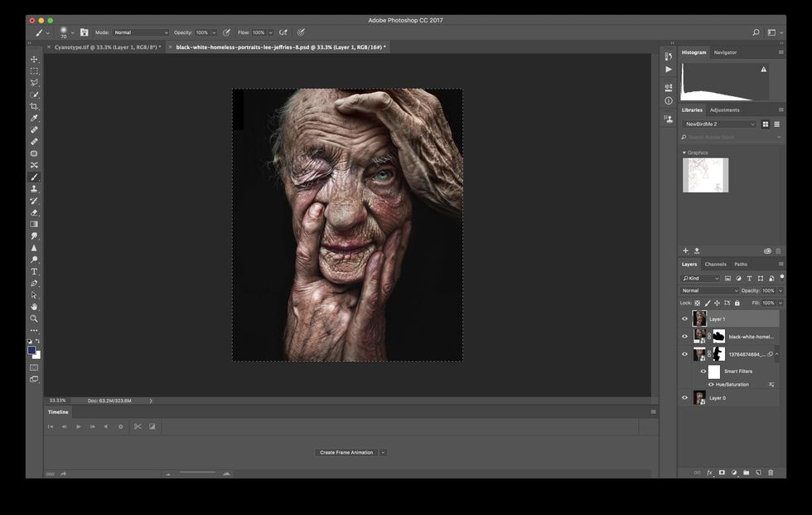The height and width of the screenshot is (515, 812).
Task: Click the foreground color swatch
Action: coord(31,352)
